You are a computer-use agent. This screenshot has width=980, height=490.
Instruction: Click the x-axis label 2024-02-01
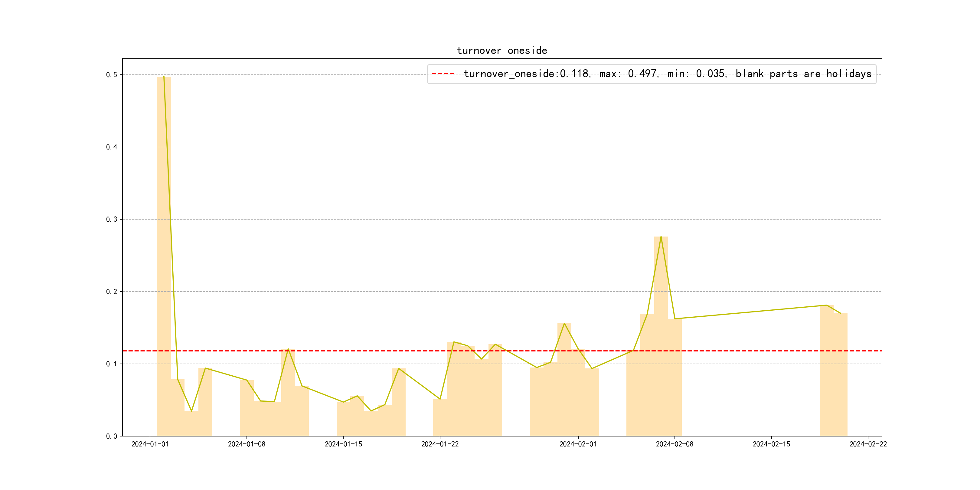click(x=578, y=444)
